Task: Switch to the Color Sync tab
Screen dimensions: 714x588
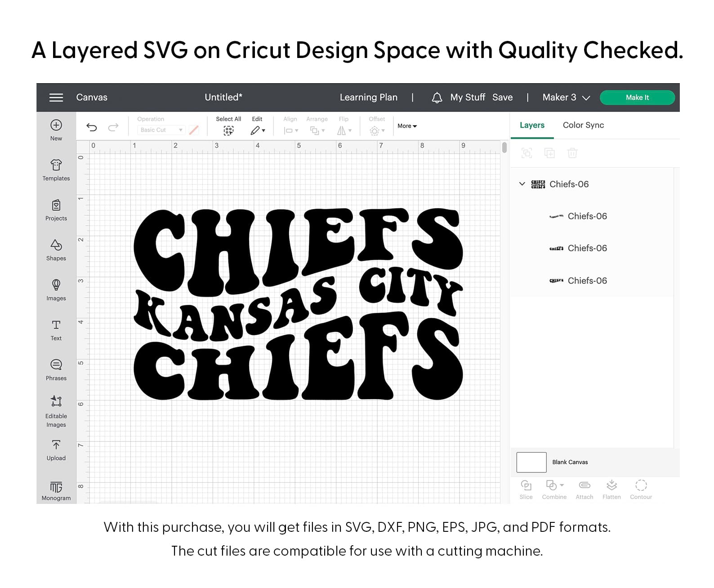Action: click(583, 125)
